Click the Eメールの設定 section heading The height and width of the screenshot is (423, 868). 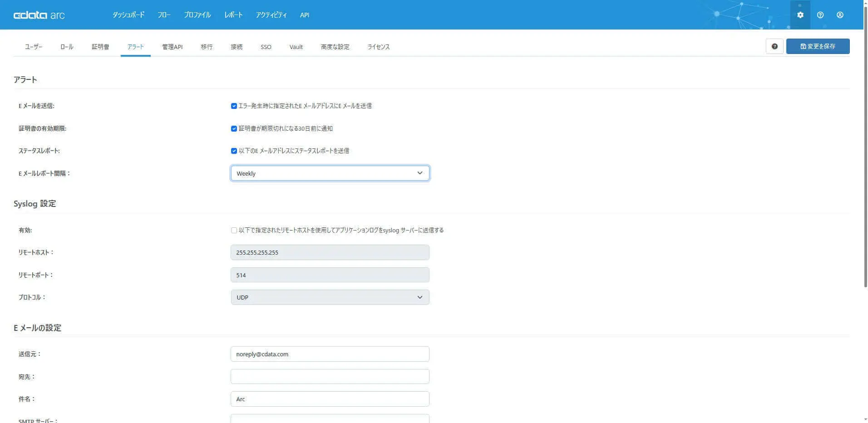(37, 328)
